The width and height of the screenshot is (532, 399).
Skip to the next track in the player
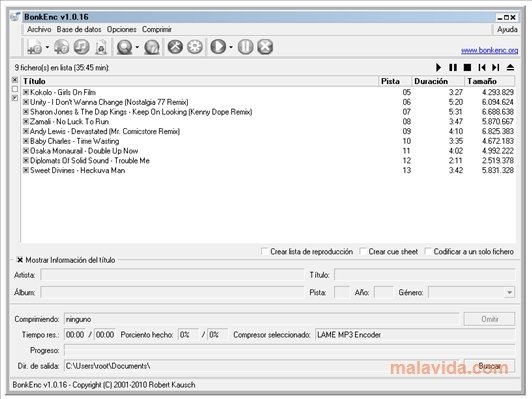(496, 68)
